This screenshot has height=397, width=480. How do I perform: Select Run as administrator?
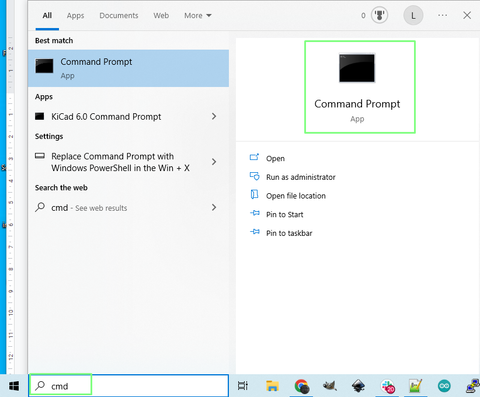pos(300,177)
